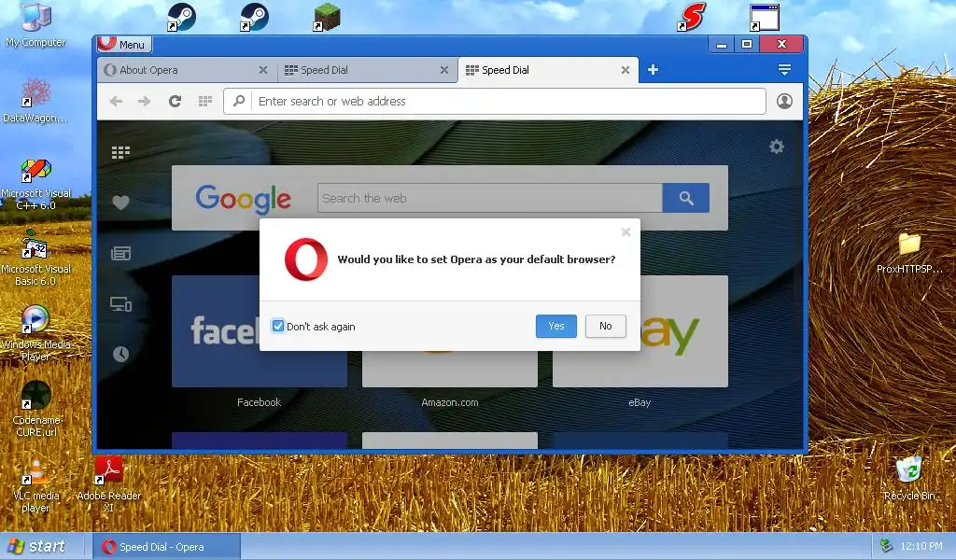The height and width of the screenshot is (560, 956).
Task: Click No in the default browser dialog
Action: [x=605, y=326]
